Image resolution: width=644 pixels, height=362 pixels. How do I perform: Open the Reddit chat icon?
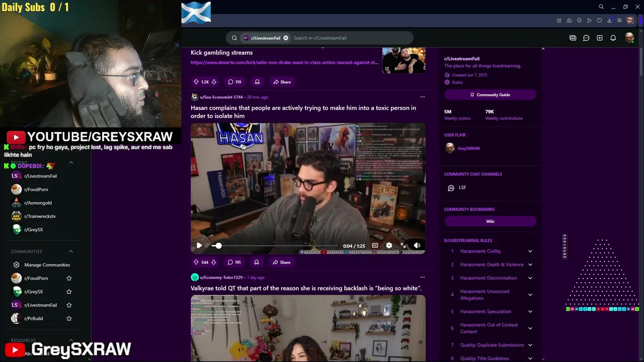[x=586, y=38]
